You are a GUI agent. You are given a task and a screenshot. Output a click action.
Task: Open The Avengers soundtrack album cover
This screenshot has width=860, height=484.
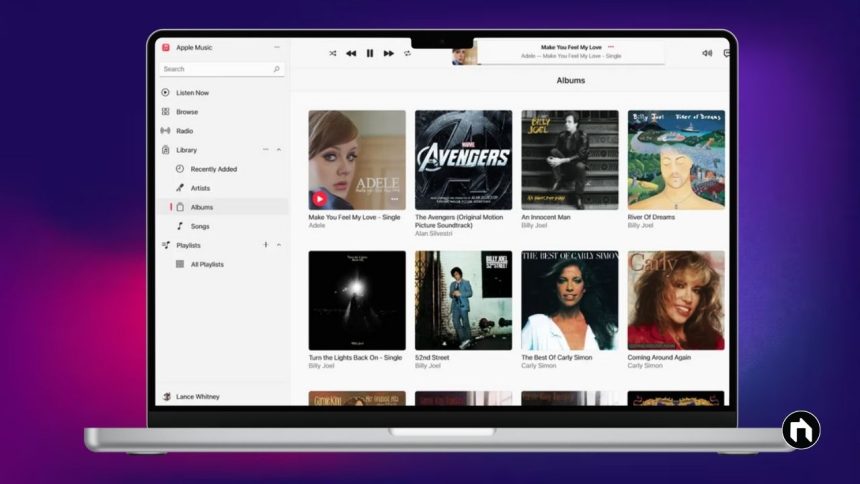pyautogui.click(x=463, y=160)
